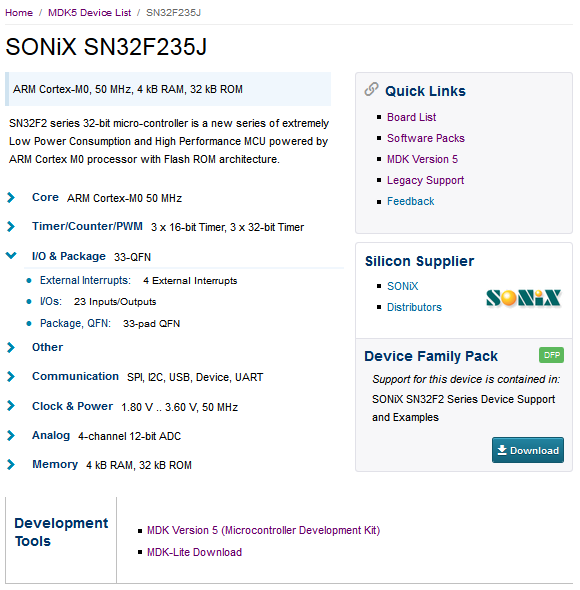This screenshot has height=590, width=580.
Task: Expand the Communication section
Action: tap(11, 376)
